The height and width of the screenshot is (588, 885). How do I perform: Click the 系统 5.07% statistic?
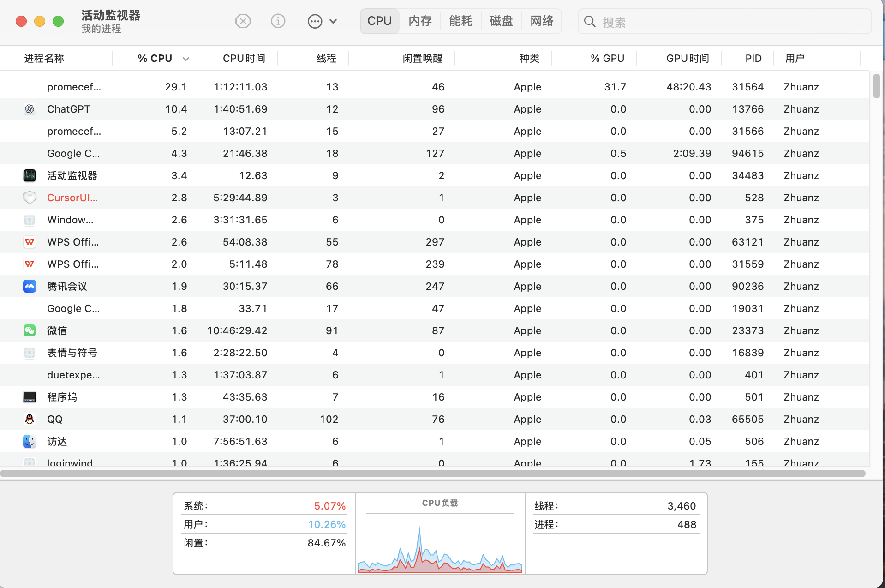[x=264, y=506]
